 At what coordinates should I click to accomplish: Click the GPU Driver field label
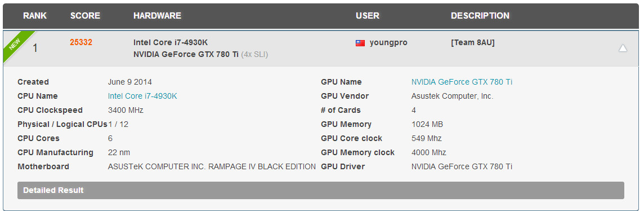(x=342, y=166)
